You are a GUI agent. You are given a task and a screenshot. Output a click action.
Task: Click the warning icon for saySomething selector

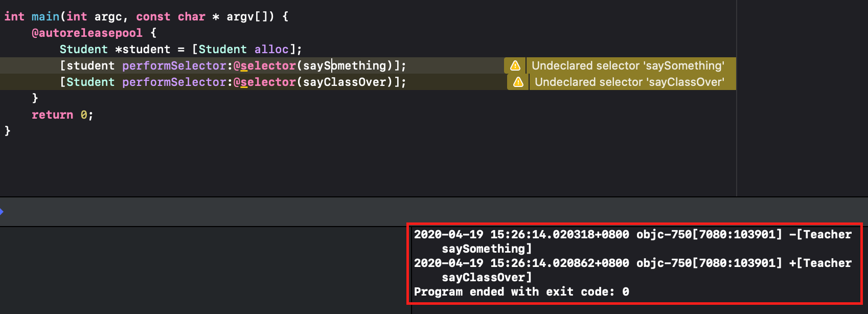515,65
